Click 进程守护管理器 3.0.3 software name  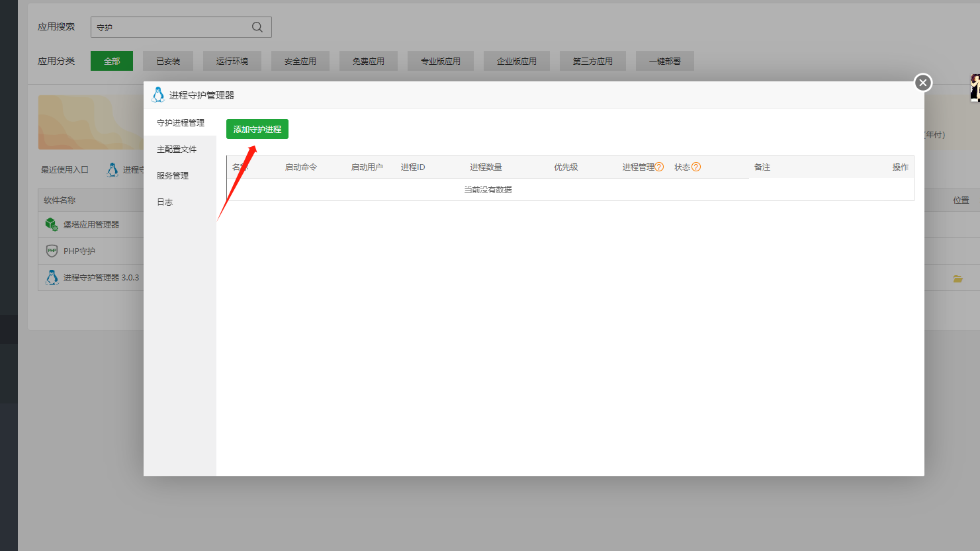[x=101, y=278]
